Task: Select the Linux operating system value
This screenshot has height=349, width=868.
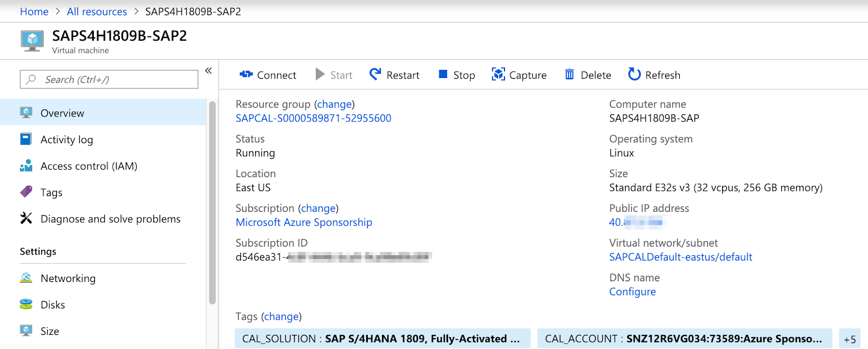Action: pyautogui.click(x=621, y=153)
